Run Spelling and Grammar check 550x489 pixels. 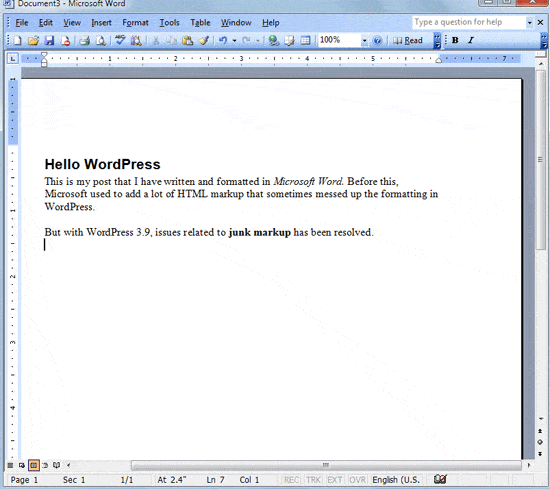point(120,41)
